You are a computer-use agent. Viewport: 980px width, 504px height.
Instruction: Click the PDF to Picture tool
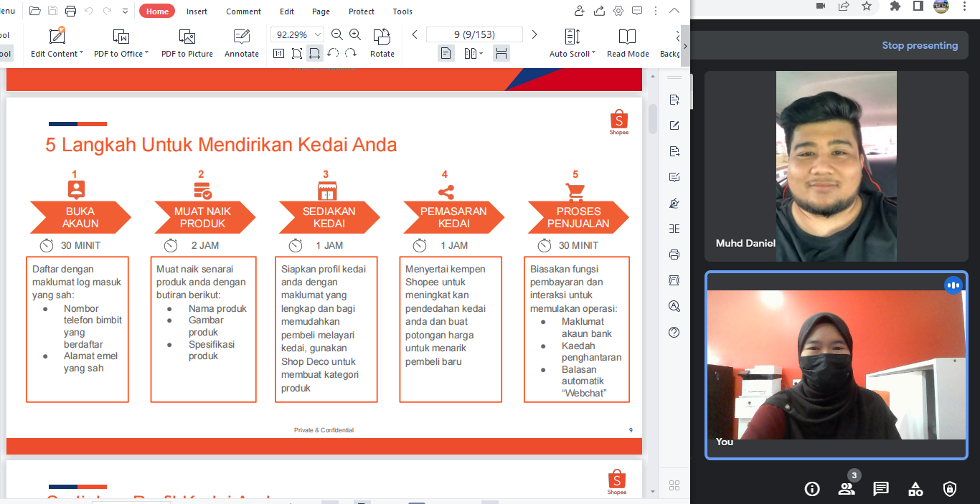(x=187, y=42)
